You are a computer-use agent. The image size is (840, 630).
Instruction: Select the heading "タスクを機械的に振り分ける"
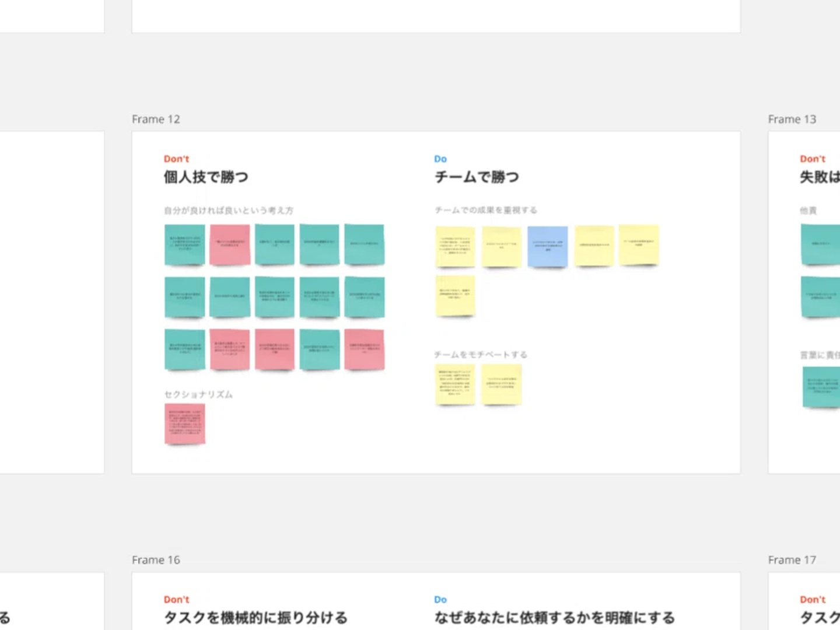pos(256,617)
